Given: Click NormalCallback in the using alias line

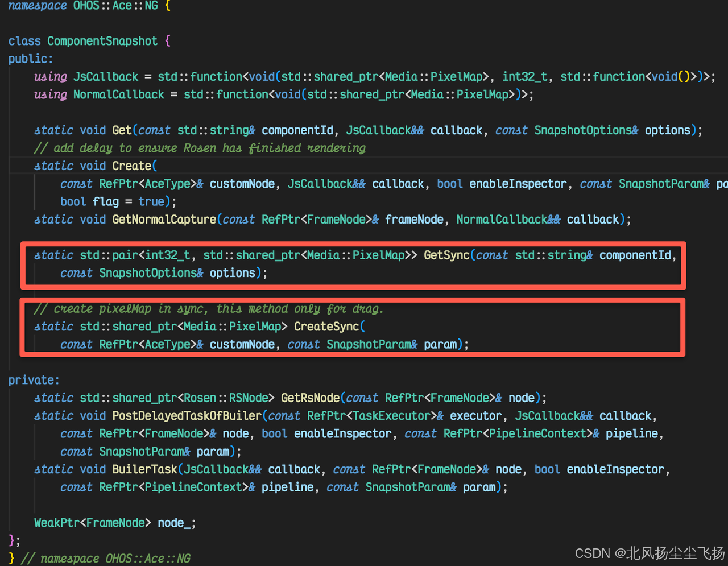Looking at the screenshot, I should click(118, 94).
